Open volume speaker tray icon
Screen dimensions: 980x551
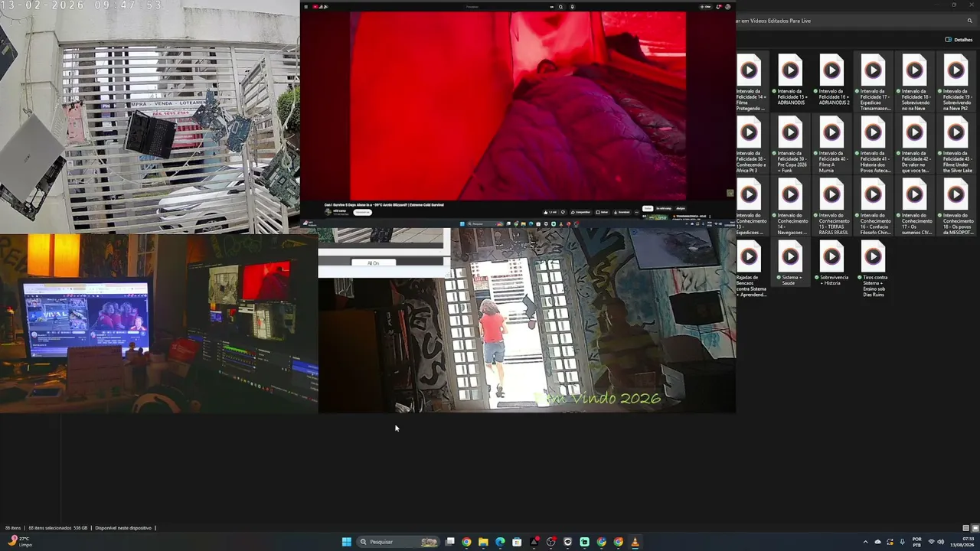pyautogui.click(x=941, y=542)
